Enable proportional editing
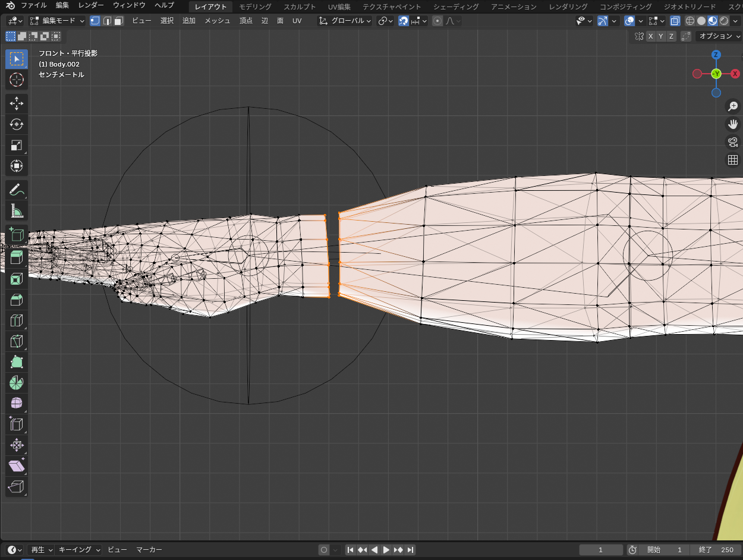 tap(437, 21)
